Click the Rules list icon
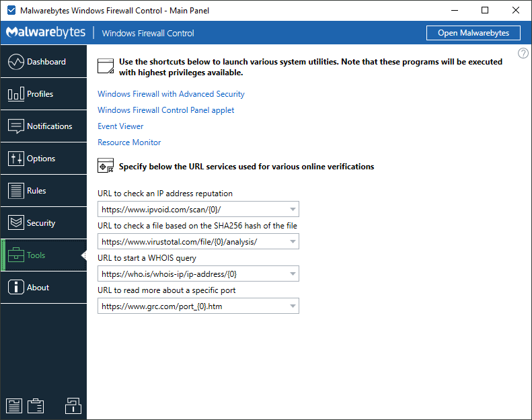The height and width of the screenshot is (420, 532). [x=15, y=190]
